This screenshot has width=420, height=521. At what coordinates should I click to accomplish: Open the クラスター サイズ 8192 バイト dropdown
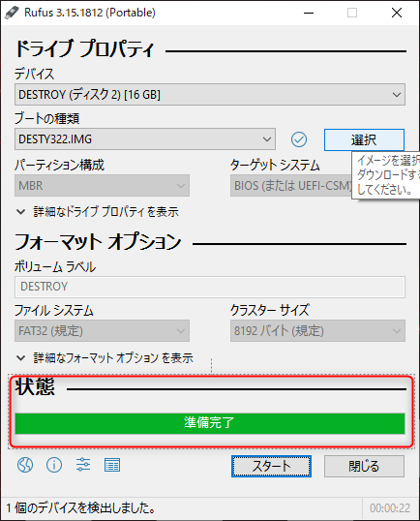pos(317,330)
